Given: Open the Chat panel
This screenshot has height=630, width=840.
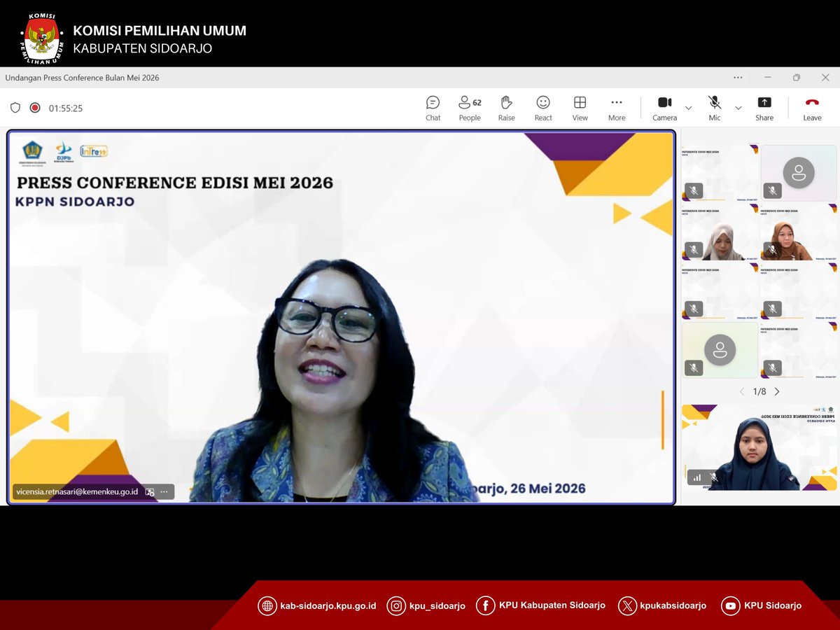Looking at the screenshot, I should (x=433, y=108).
